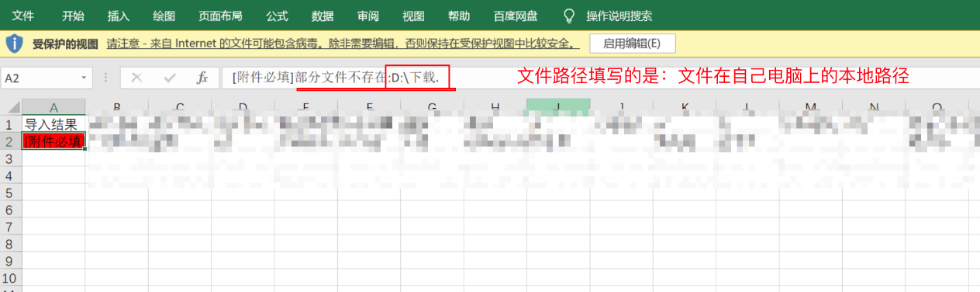
Task: Select row 1 header
Action: [x=11, y=124]
